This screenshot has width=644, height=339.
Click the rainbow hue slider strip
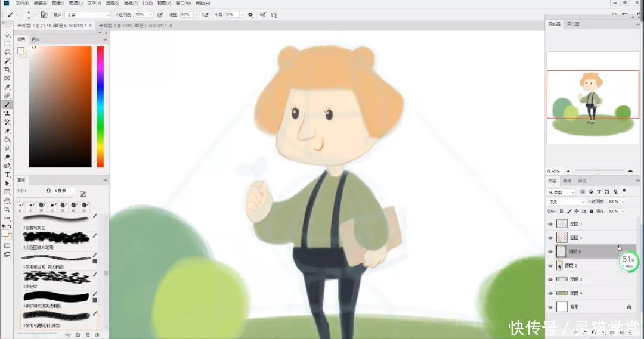[x=100, y=107]
